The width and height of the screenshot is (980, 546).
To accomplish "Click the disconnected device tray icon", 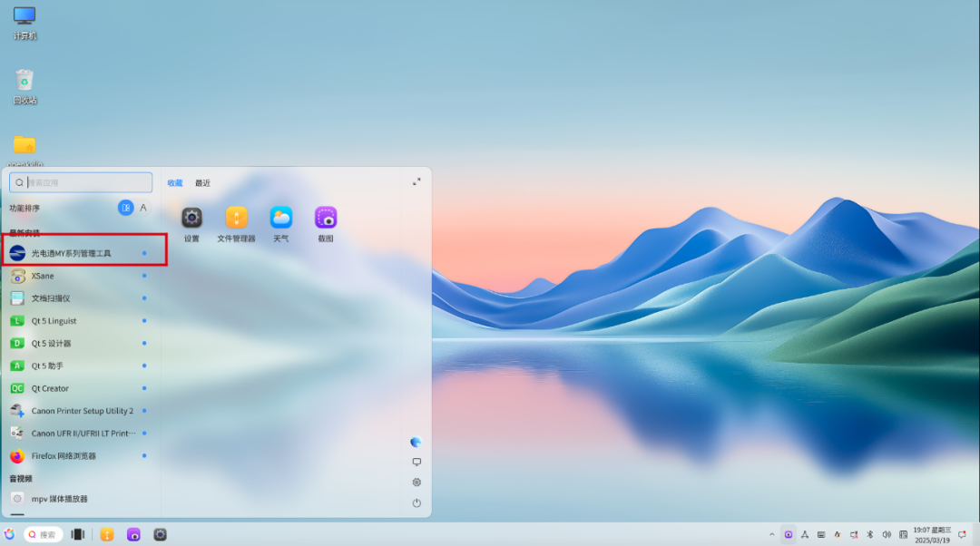I will pyautogui.click(x=854, y=535).
